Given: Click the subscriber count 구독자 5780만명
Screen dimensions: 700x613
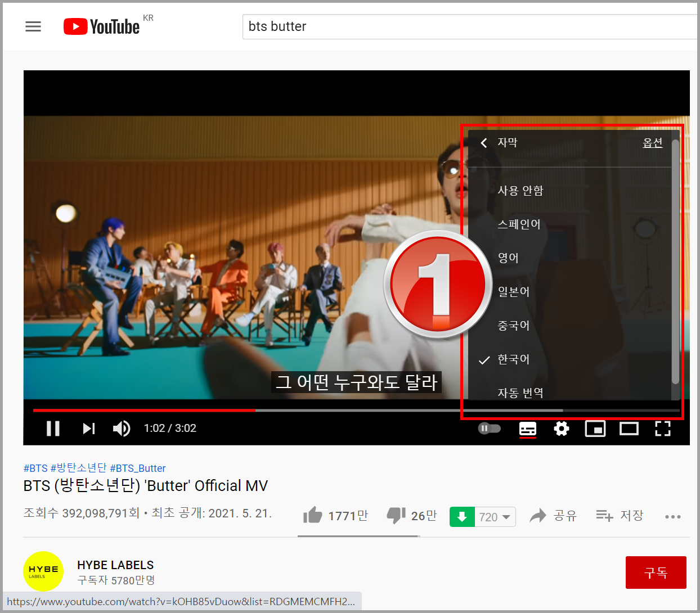Looking at the screenshot, I should click(116, 580).
